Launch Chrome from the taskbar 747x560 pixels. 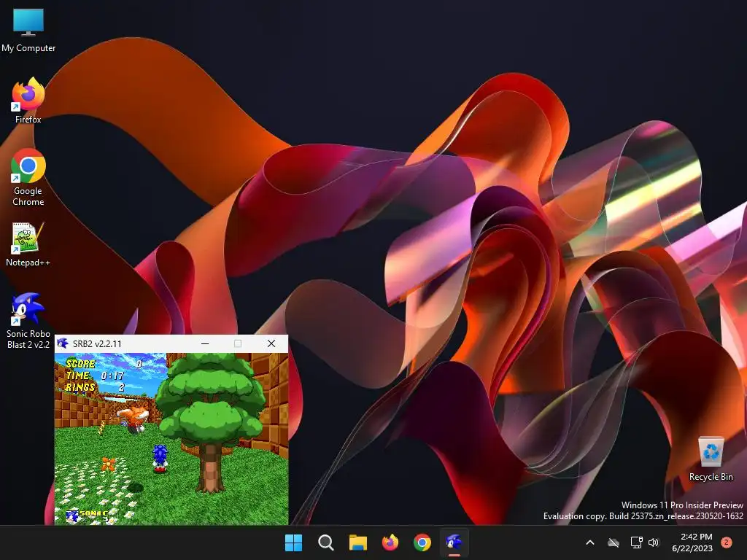pos(422,542)
